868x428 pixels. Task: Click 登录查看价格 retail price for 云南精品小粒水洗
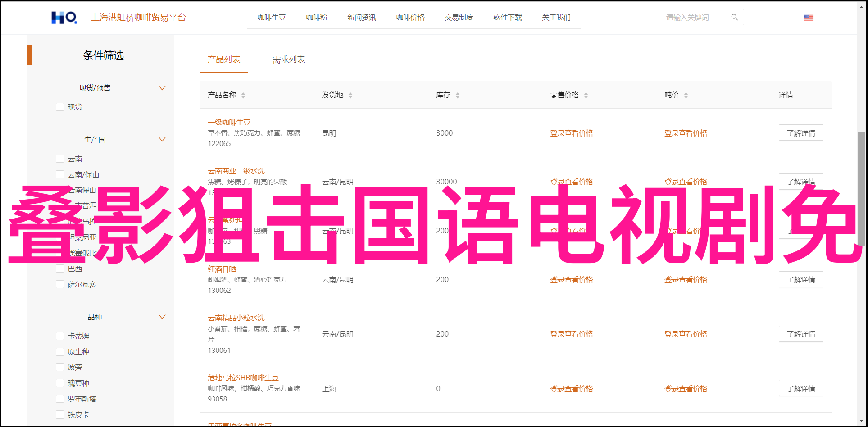(x=571, y=334)
